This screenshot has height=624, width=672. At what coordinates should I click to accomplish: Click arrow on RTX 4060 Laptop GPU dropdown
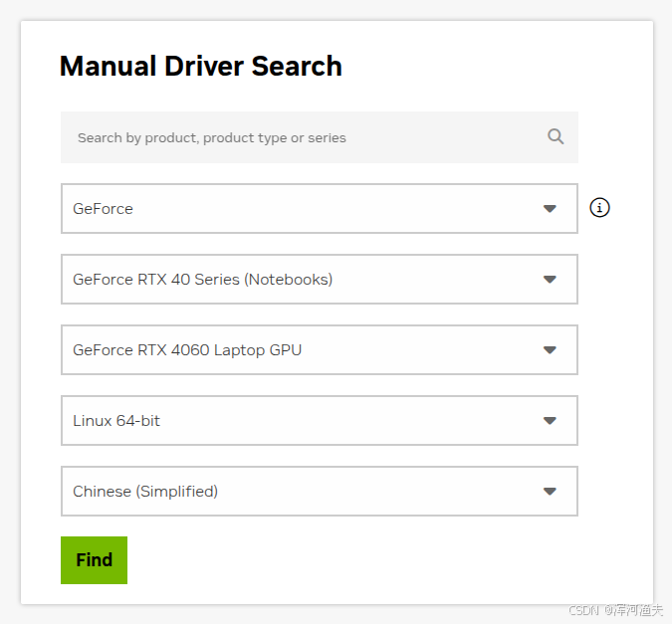(x=550, y=350)
